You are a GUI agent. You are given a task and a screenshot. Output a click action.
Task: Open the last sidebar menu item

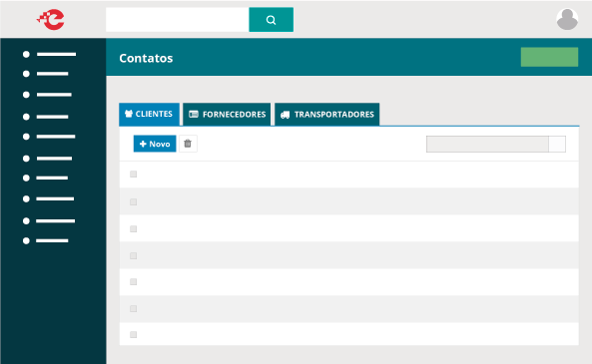click(46, 240)
